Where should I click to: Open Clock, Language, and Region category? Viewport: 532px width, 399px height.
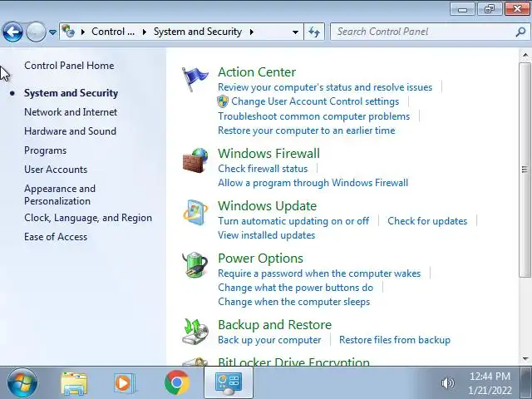pos(88,218)
